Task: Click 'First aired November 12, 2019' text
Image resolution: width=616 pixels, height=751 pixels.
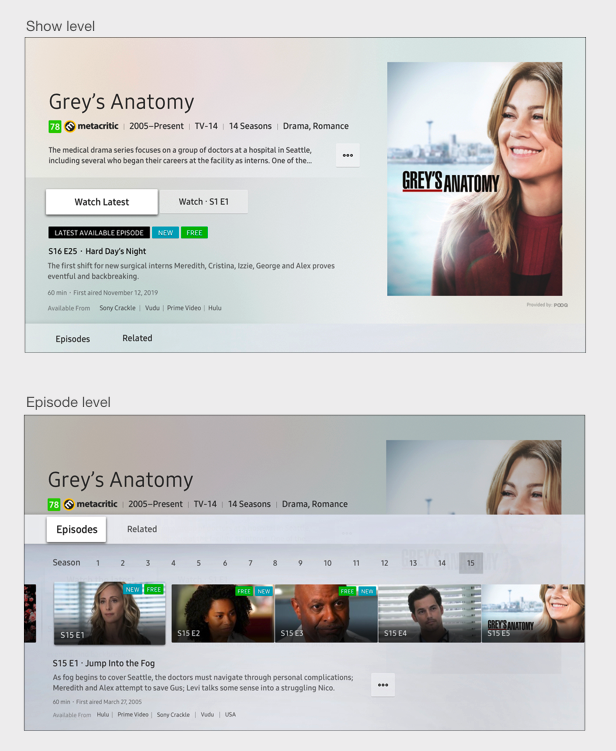Action: [x=115, y=293]
